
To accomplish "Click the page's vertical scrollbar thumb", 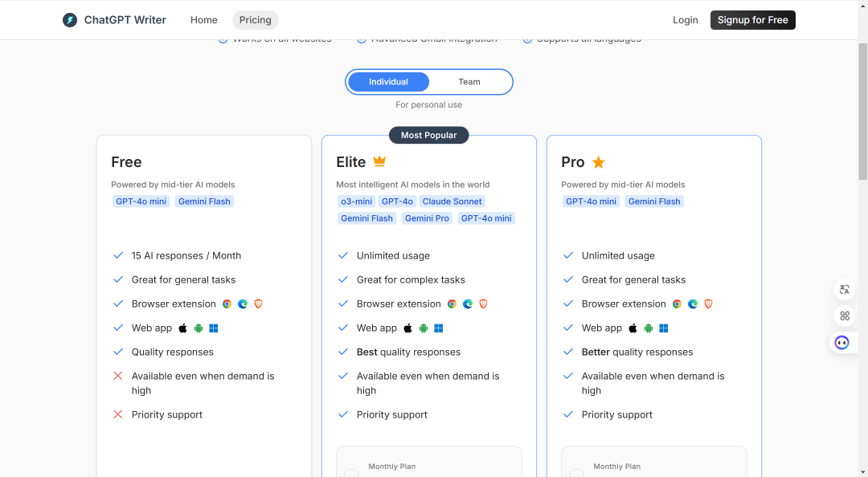I will tap(863, 111).
